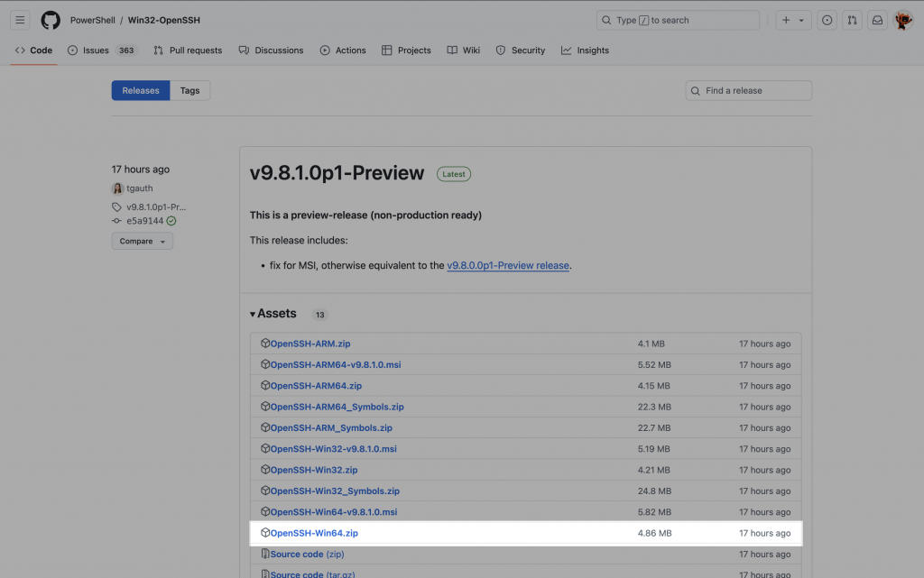Open the hamburger navigation menu
The image size is (924, 578).
(20, 20)
